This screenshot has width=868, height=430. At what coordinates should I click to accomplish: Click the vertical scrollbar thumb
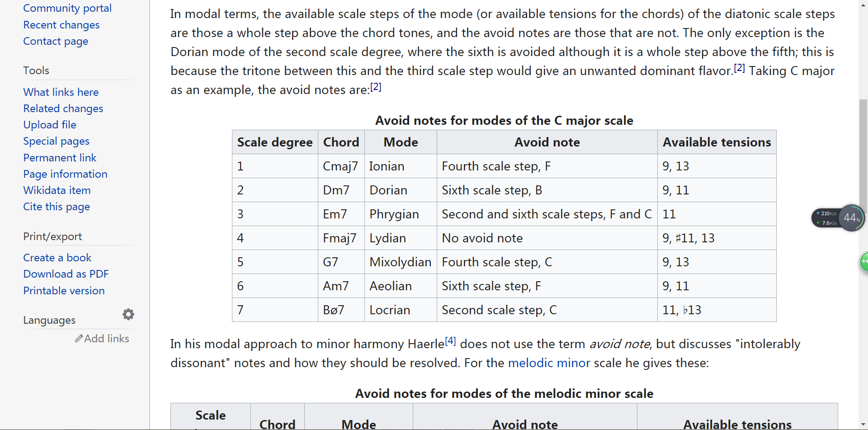[863, 154]
